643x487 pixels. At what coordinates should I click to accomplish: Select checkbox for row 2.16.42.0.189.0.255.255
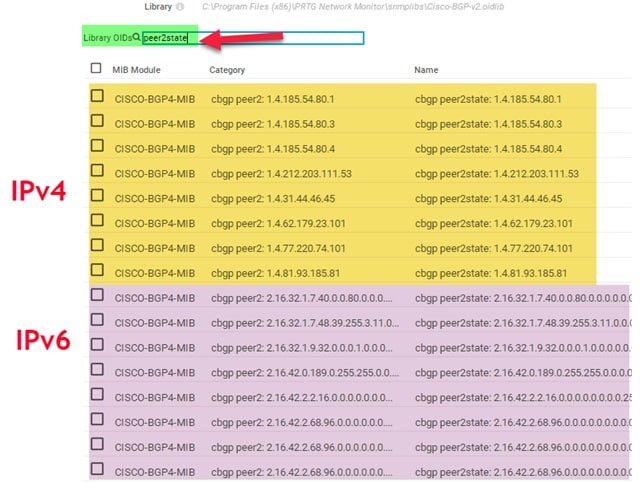97,369
